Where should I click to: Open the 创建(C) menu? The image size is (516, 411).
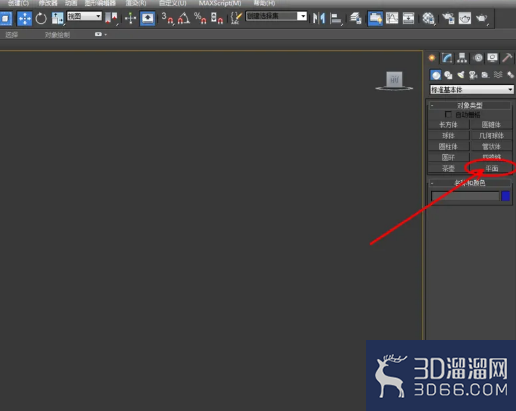click(18, 3)
